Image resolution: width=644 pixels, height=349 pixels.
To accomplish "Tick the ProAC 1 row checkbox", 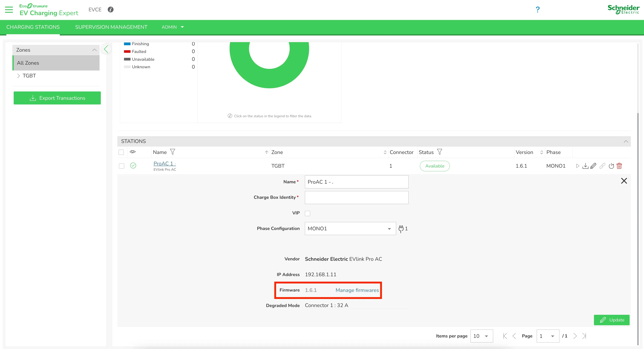I will 121,166.
